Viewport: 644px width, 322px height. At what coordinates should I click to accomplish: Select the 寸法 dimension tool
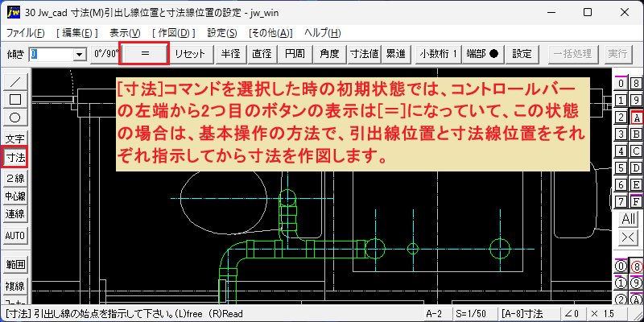(x=15, y=157)
